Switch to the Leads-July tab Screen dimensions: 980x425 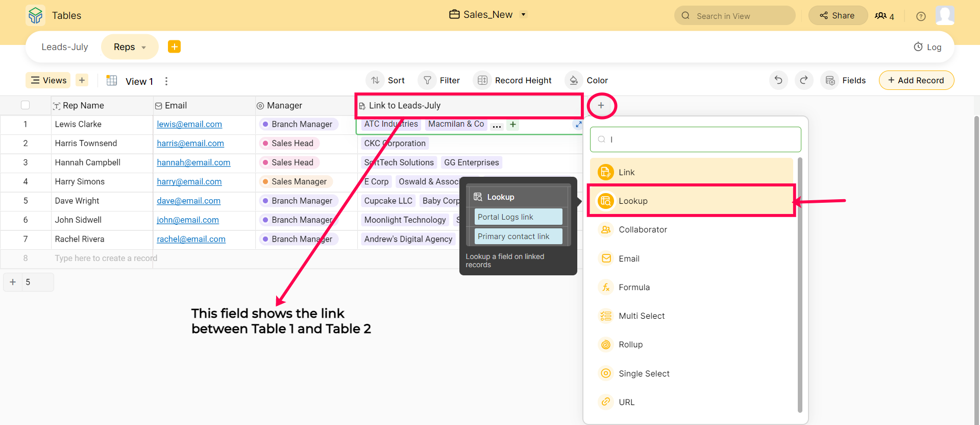click(65, 47)
